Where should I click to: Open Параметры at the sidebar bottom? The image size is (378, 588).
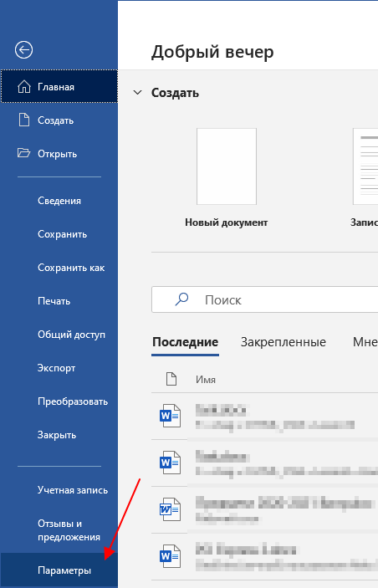[59, 570]
